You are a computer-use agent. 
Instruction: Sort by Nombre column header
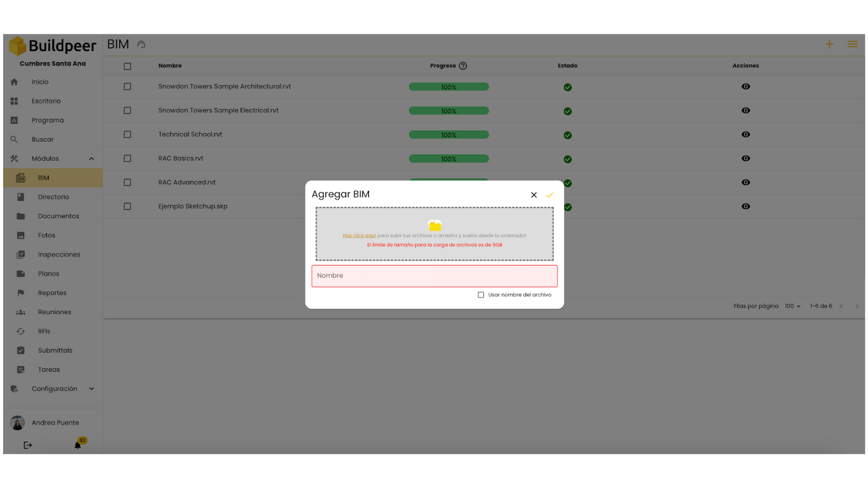click(x=170, y=66)
